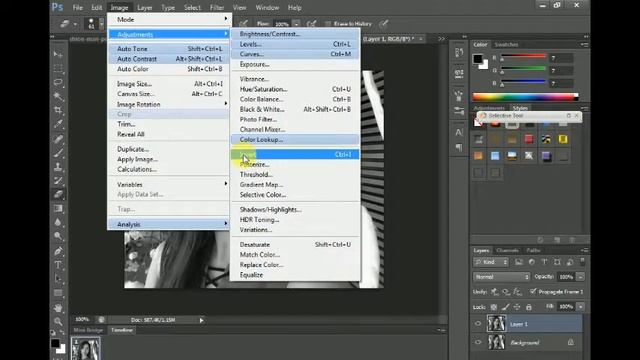The image size is (640, 360).
Task: Open the Layers panel flyout menu
Action: (x=585, y=250)
